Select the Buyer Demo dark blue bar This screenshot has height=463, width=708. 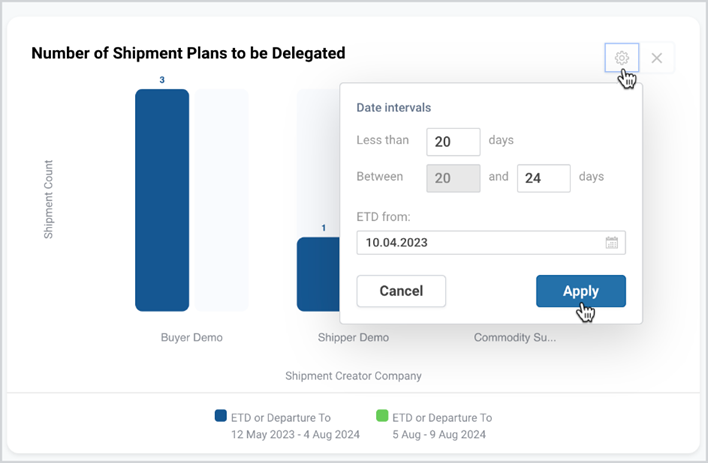click(162, 200)
